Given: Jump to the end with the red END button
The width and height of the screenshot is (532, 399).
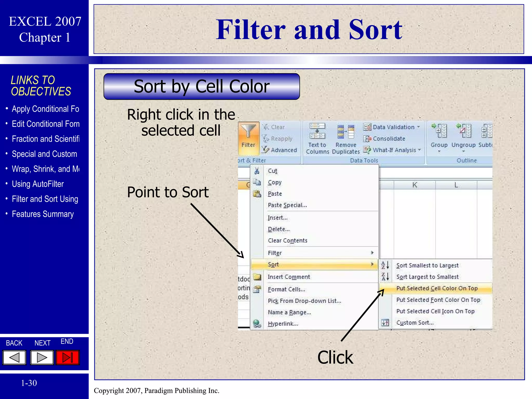Looking at the screenshot, I should (68, 357).
